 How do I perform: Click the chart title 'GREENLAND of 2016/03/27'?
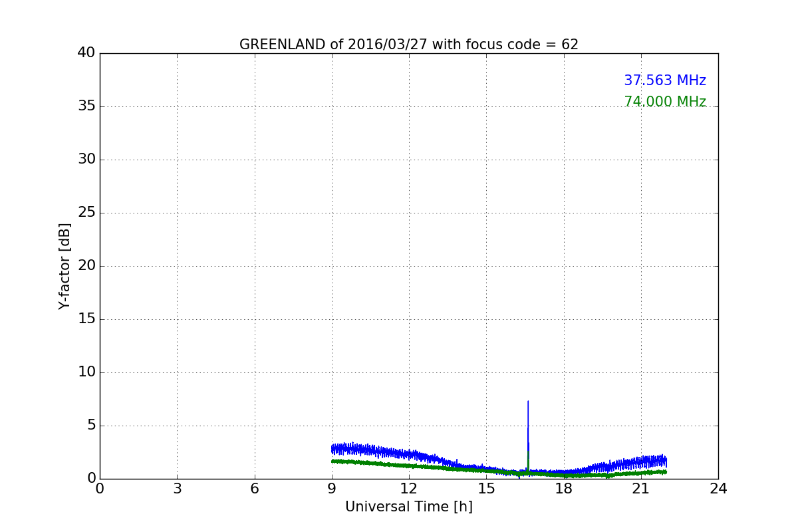(x=409, y=45)
